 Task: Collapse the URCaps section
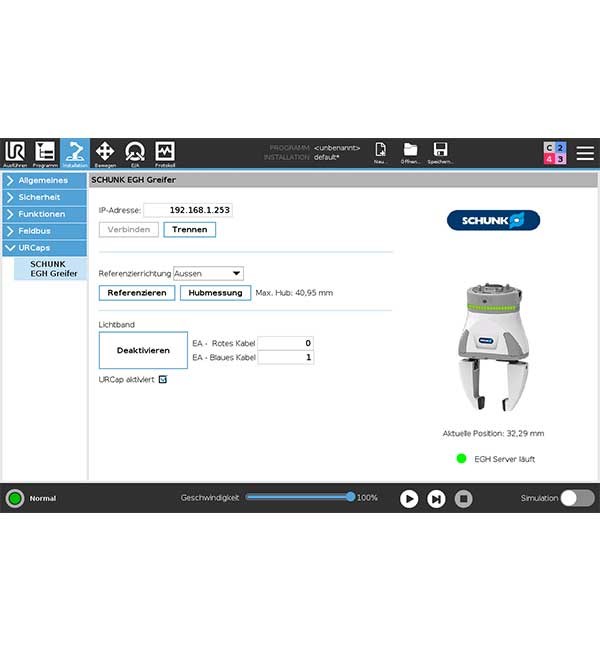(x=45, y=248)
